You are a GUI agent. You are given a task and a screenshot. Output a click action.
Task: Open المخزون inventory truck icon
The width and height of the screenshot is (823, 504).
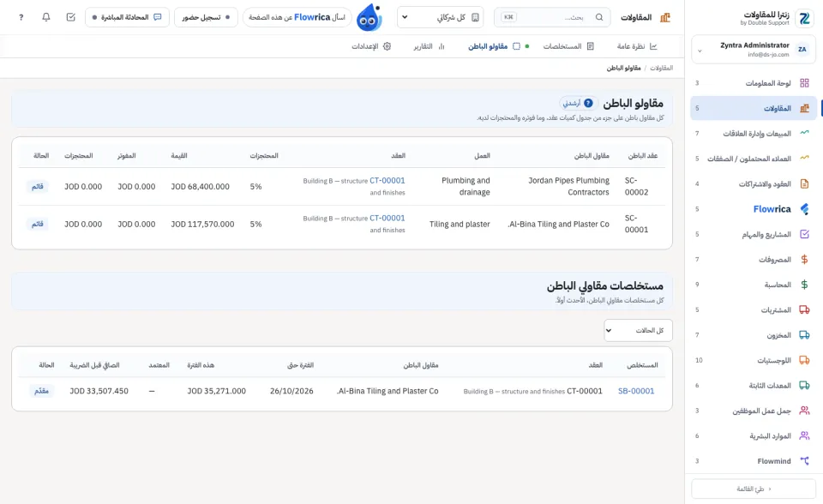coord(804,335)
